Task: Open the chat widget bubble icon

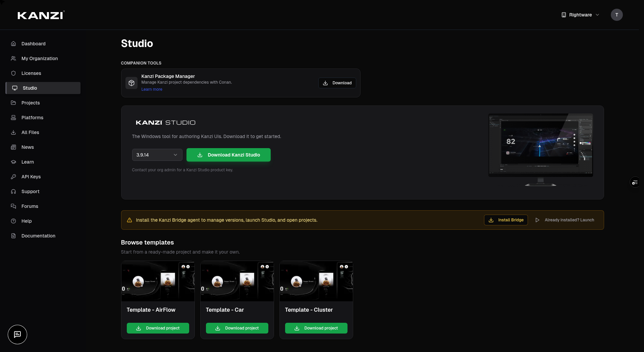Action: coord(17,335)
